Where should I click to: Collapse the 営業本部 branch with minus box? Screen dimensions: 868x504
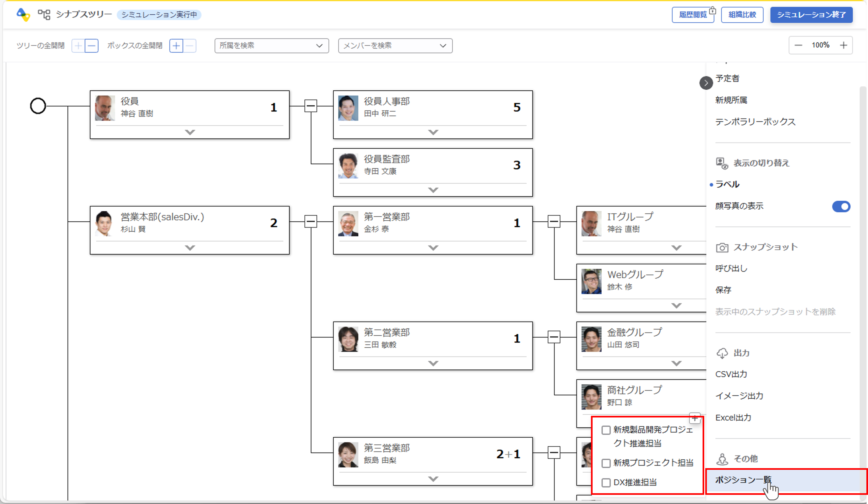tap(310, 221)
